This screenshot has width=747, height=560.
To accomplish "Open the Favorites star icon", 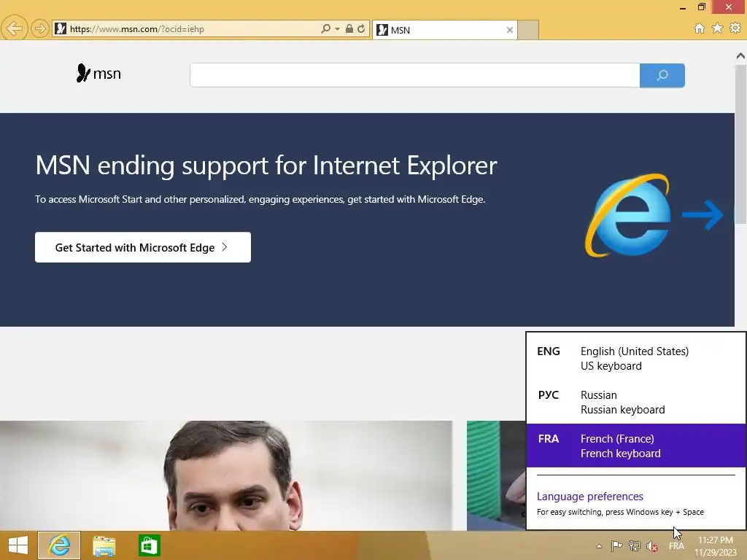I will pyautogui.click(x=717, y=28).
